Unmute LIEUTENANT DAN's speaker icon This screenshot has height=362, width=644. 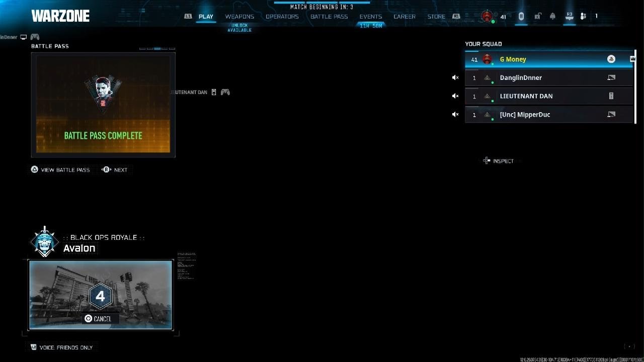(455, 96)
